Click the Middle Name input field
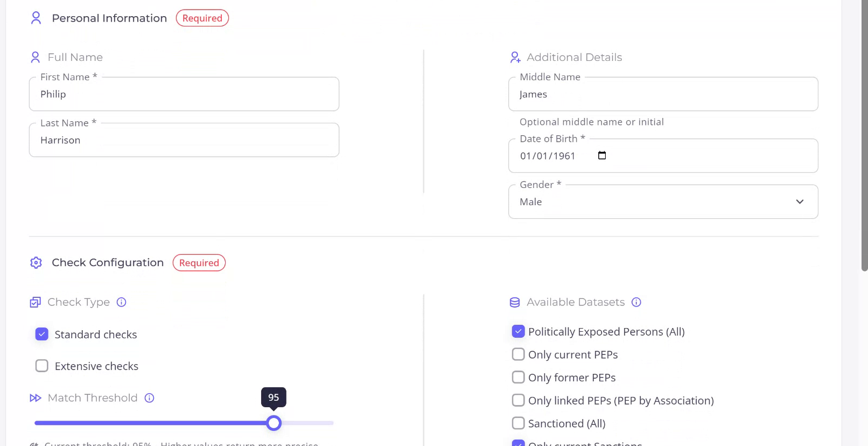This screenshot has width=868, height=446. [x=663, y=94]
